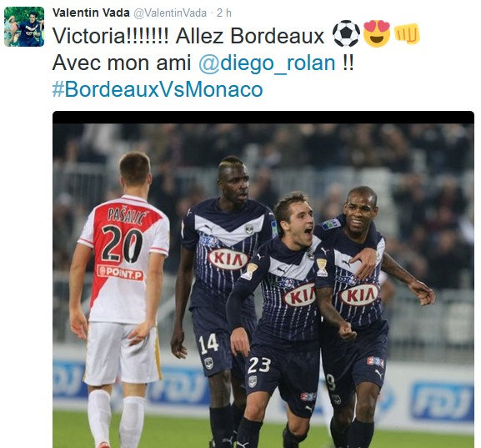481x448 pixels.
Task: Open the @diego_rolan mention
Action: 268,63
